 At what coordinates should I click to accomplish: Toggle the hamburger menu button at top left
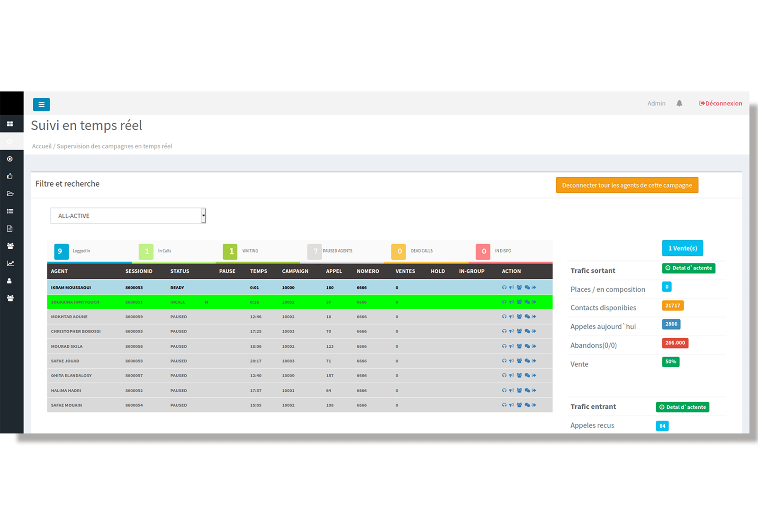click(x=41, y=104)
